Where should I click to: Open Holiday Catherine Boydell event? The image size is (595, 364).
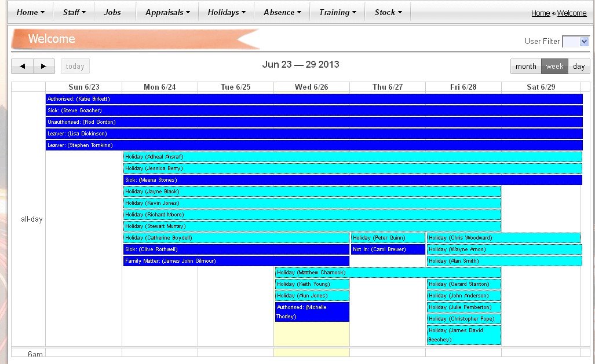(x=236, y=238)
